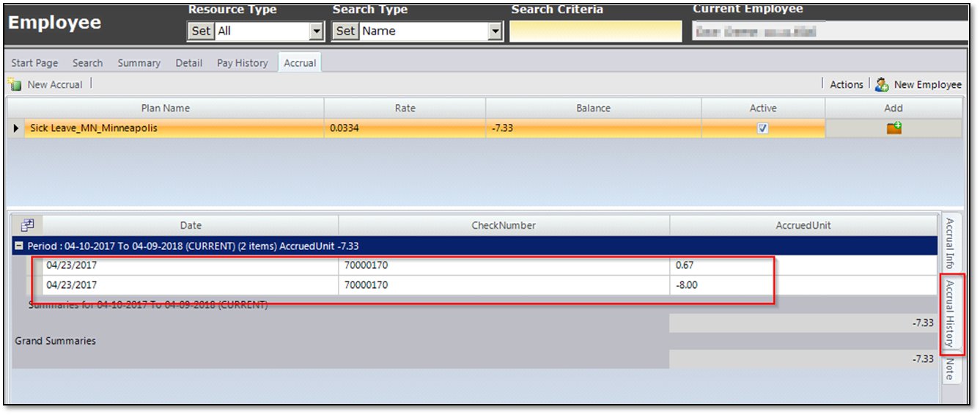The width and height of the screenshot is (980, 415).
Task: Click the Set button for Search Type
Action: [345, 31]
